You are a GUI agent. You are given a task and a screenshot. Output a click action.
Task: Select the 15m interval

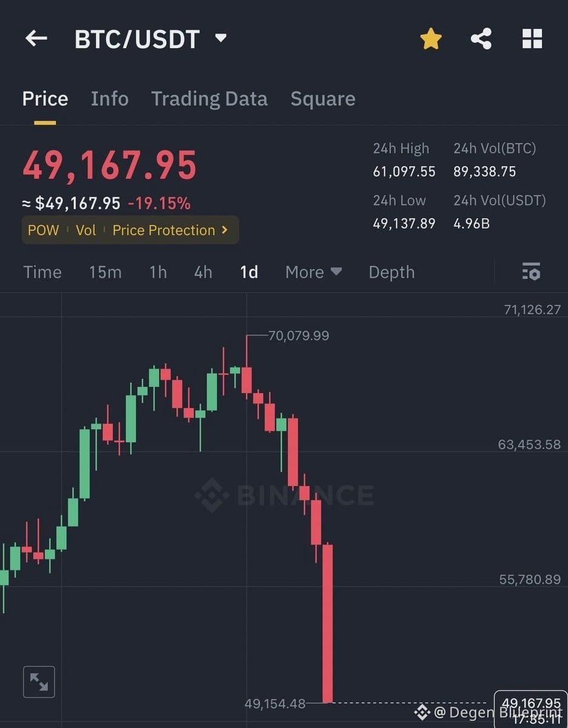pos(105,272)
